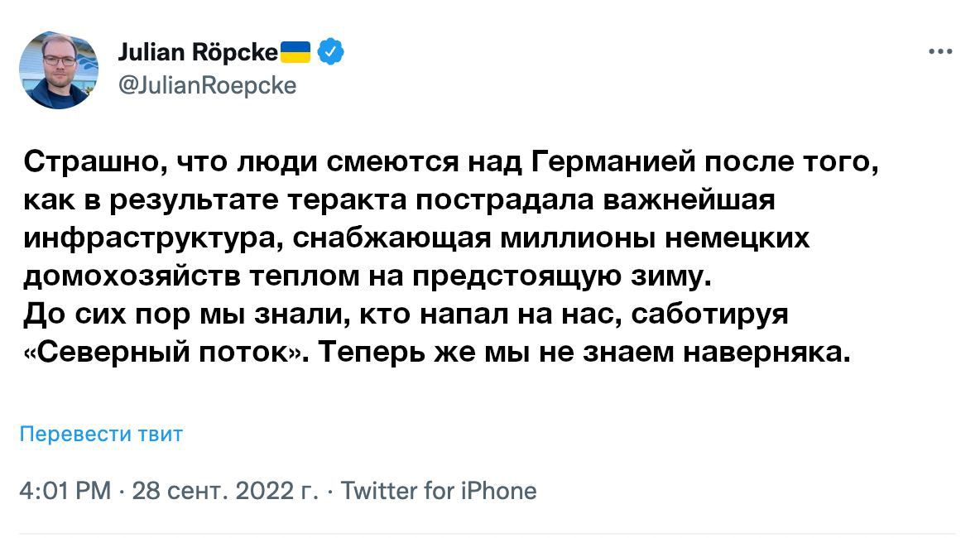Click the word "Германией" in the tweet
This screenshot has height=538, width=980.
pyautogui.click(x=608, y=161)
